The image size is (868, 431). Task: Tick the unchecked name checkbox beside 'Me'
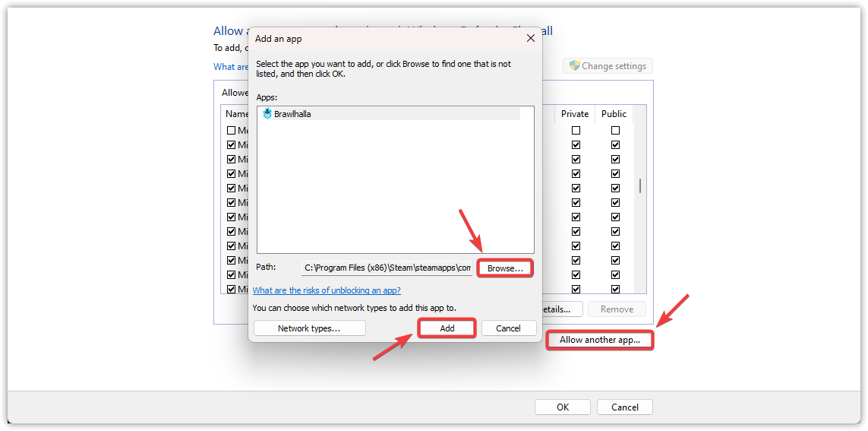(232, 131)
